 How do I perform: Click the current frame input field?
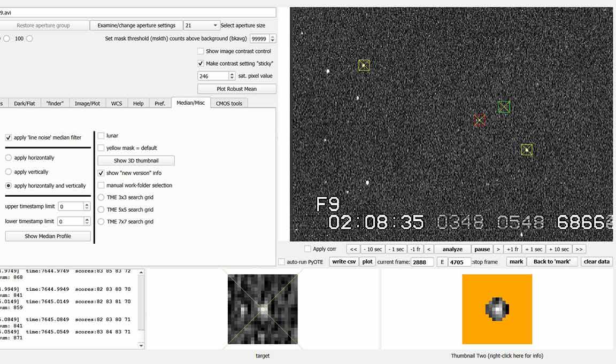[422, 262]
